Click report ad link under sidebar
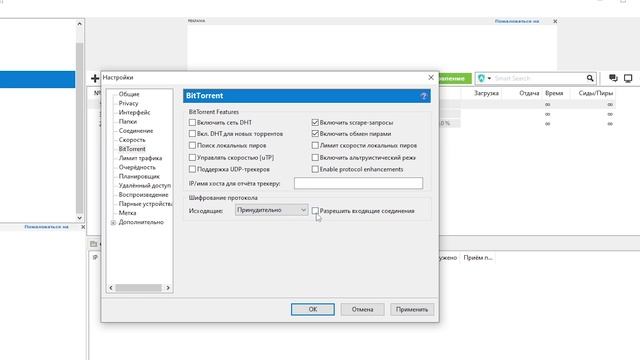The height and width of the screenshot is (360, 640). pyautogui.click(x=46, y=227)
